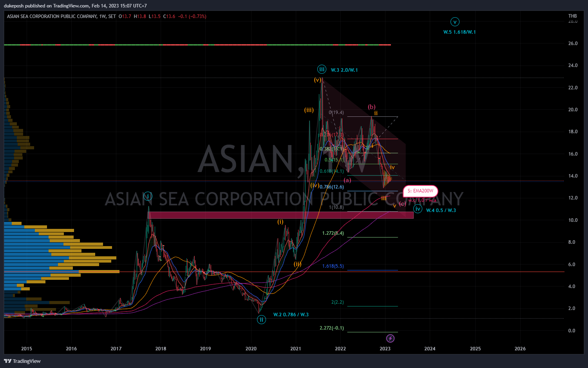The width and height of the screenshot is (588, 368).
Task: Click the circled wave iv marker
Action: (x=418, y=209)
